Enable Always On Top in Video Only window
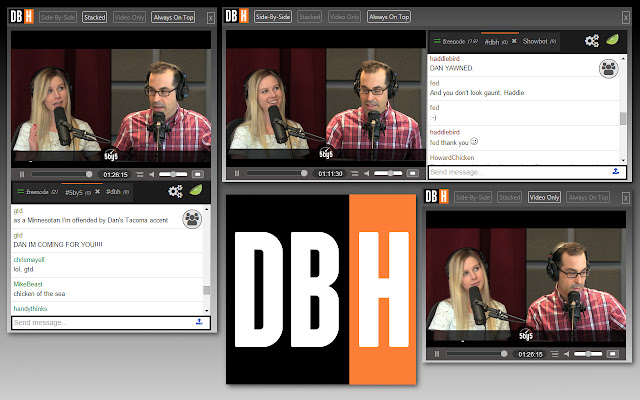640x400 pixels. [x=588, y=197]
